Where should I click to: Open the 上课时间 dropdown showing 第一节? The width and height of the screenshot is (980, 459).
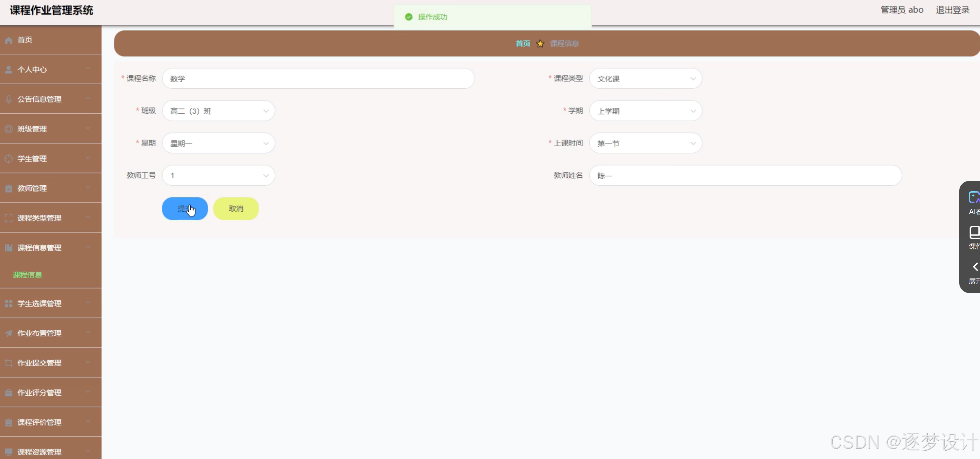click(645, 143)
